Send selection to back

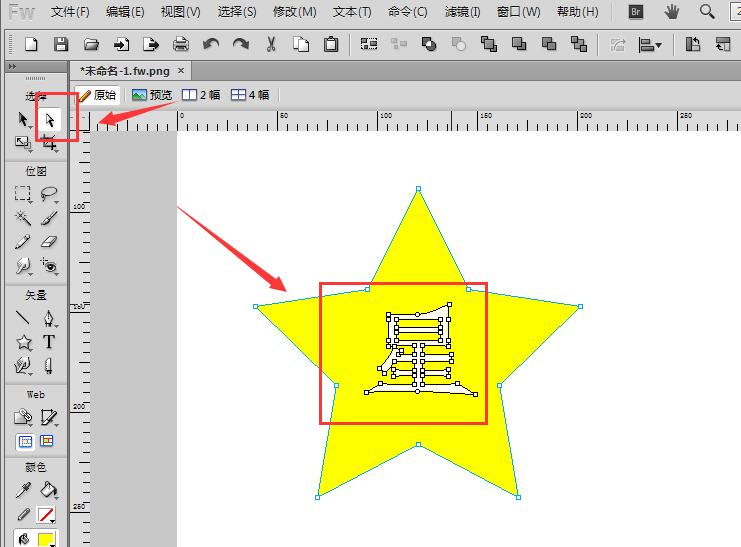coord(579,44)
